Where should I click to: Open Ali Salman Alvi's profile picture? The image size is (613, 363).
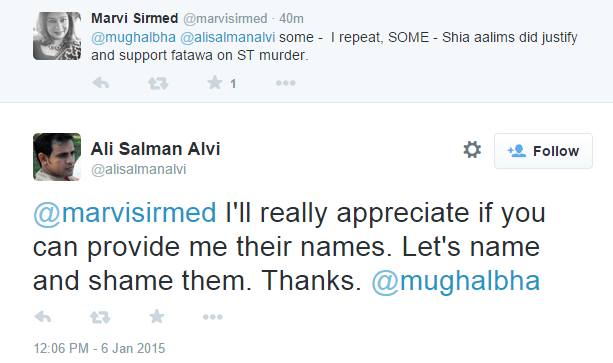tap(57, 157)
